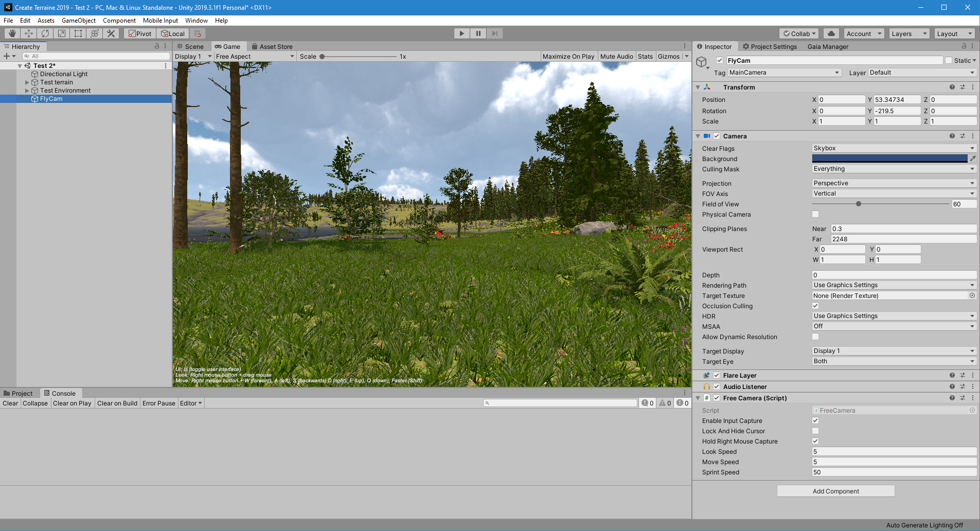Screen dimensions: 980x531
Task: Click the Add Component button
Action: (x=836, y=491)
